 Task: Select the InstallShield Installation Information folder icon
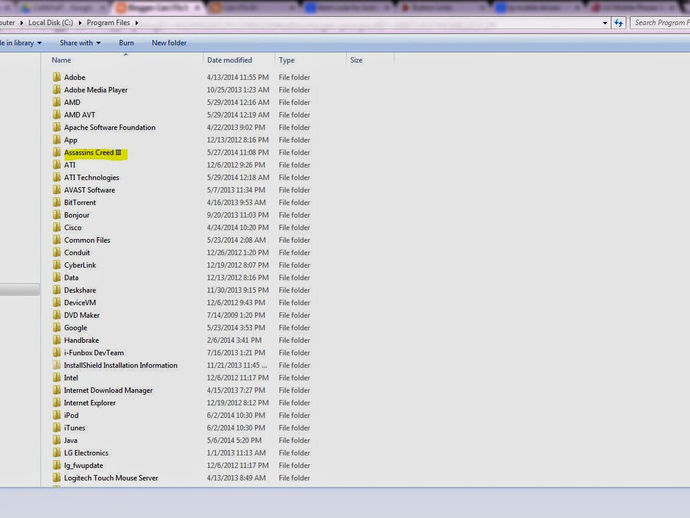click(x=57, y=366)
